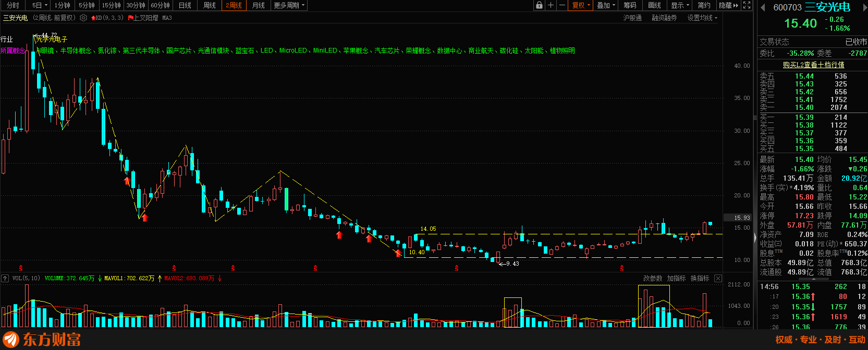
Task: Click 隐藏 to hide side panel
Action: coord(728,5)
